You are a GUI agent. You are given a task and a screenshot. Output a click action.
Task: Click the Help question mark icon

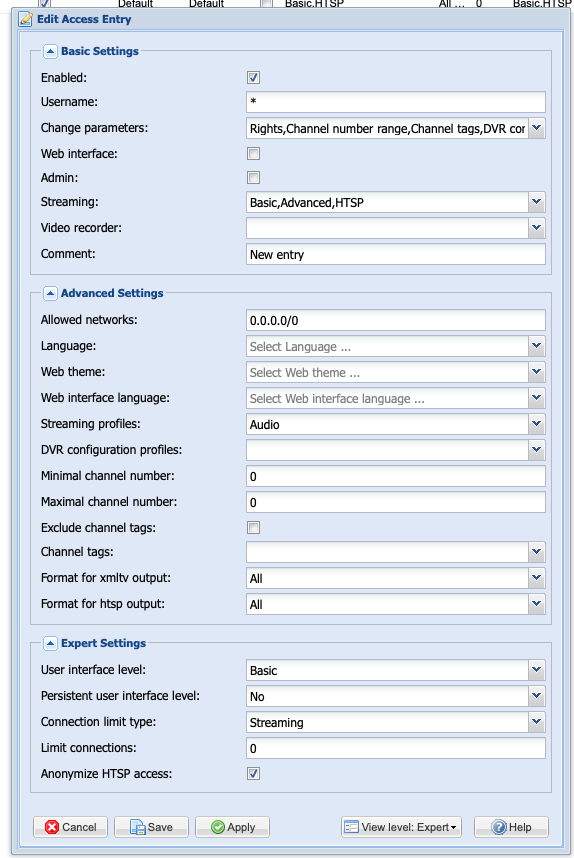[x=498, y=827]
